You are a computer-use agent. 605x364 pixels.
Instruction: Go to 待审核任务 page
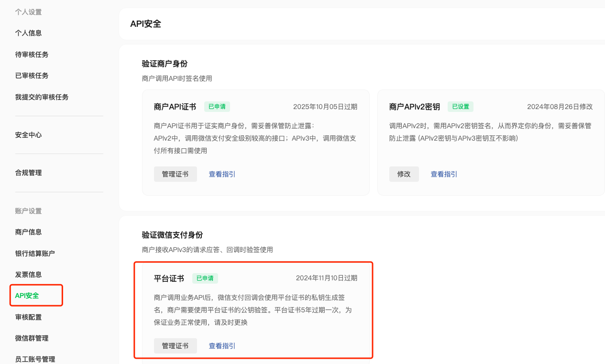pos(32,55)
